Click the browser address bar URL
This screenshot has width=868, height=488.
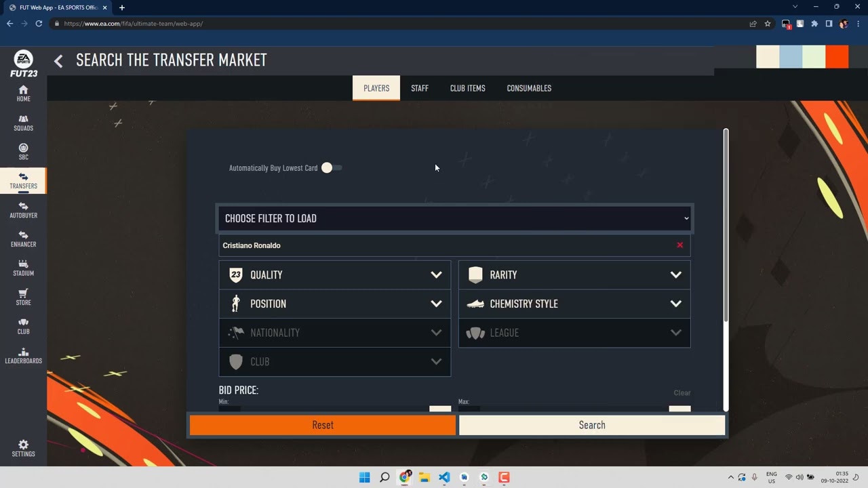pyautogui.click(x=134, y=24)
